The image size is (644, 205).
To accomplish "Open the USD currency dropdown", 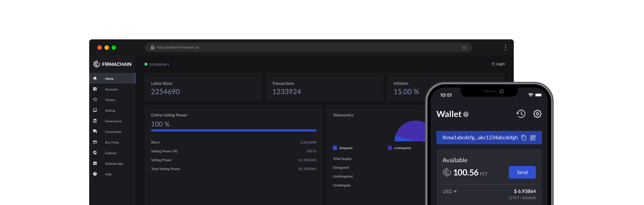I will click(x=450, y=191).
